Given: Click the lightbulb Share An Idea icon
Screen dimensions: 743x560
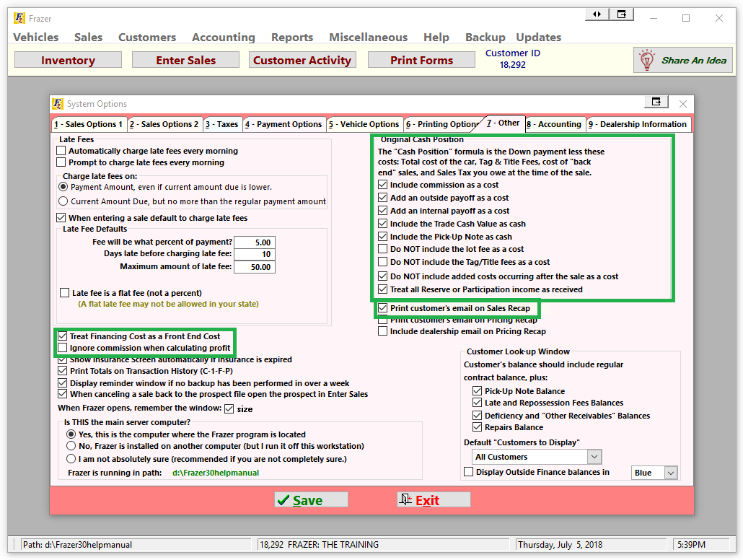Looking at the screenshot, I should (x=647, y=60).
